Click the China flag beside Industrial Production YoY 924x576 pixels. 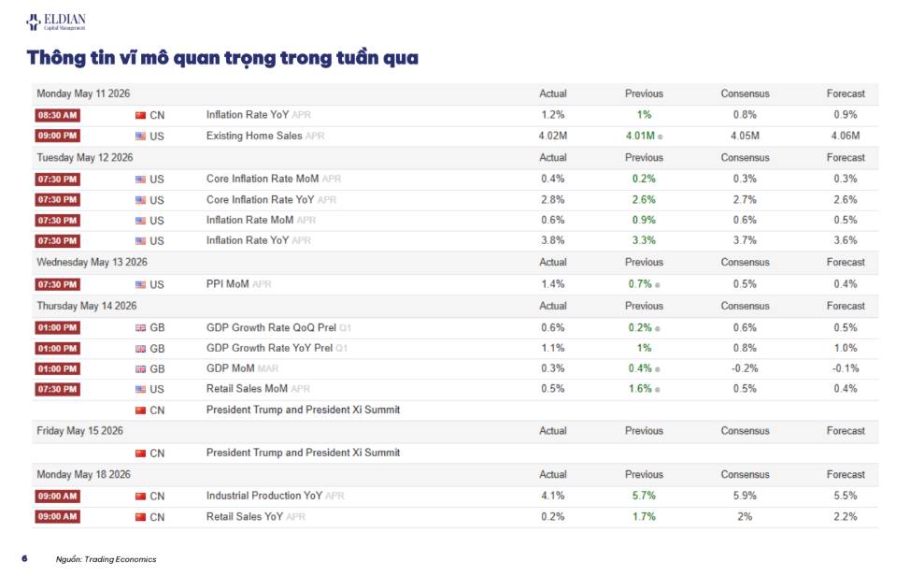tap(140, 497)
